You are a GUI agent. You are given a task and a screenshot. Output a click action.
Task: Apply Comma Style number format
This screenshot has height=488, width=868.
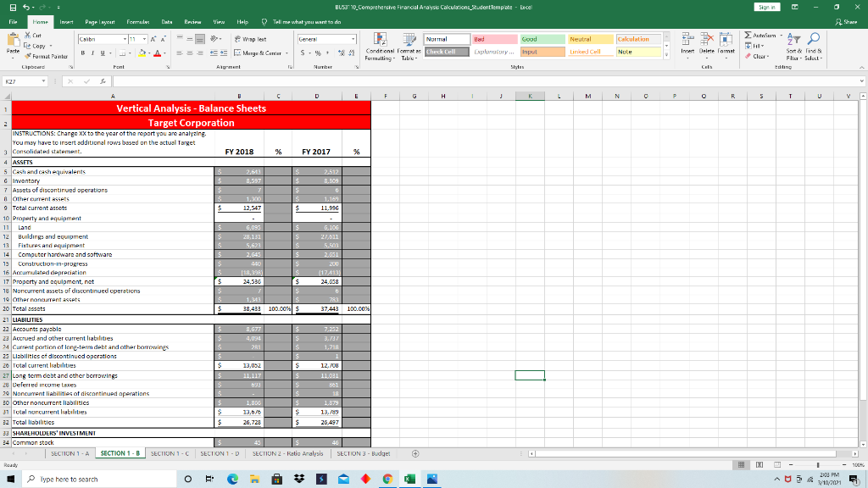(x=328, y=53)
